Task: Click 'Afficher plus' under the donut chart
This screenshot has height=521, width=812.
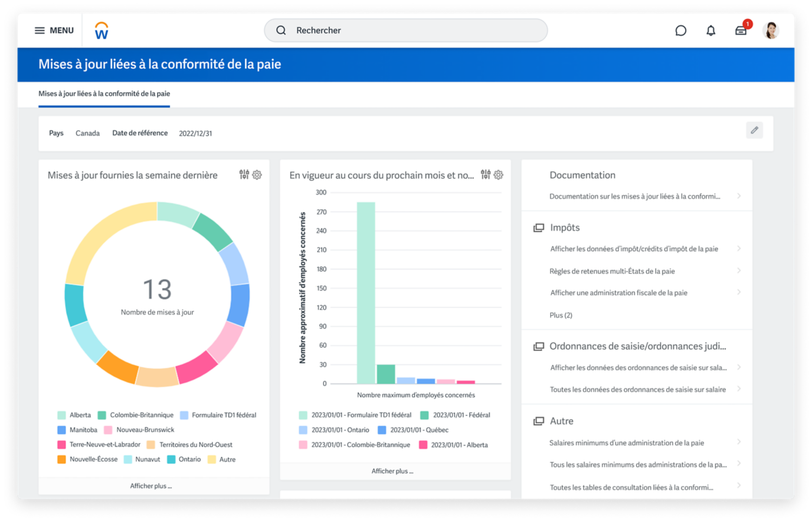Action: [151, 486]
